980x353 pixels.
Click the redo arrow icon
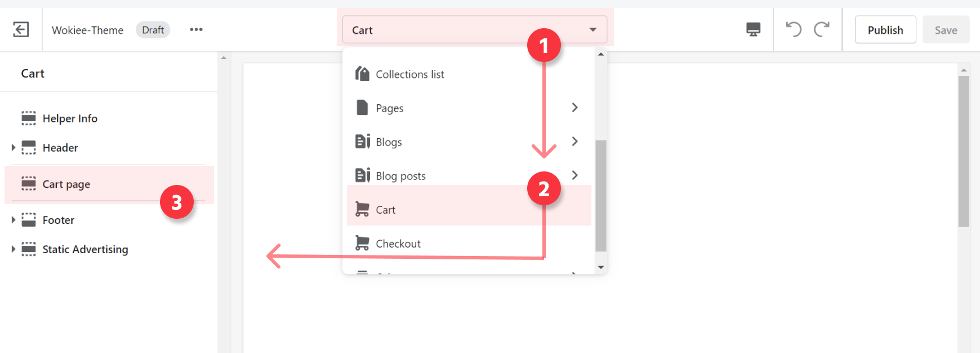point(822,29)
